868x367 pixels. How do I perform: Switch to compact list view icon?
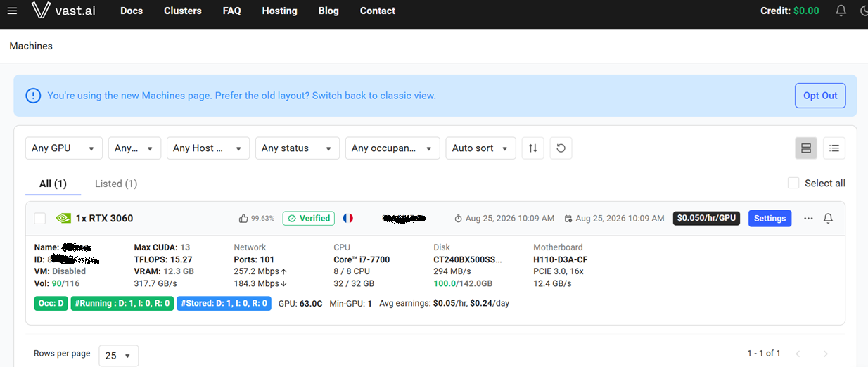tap(834, 148)
